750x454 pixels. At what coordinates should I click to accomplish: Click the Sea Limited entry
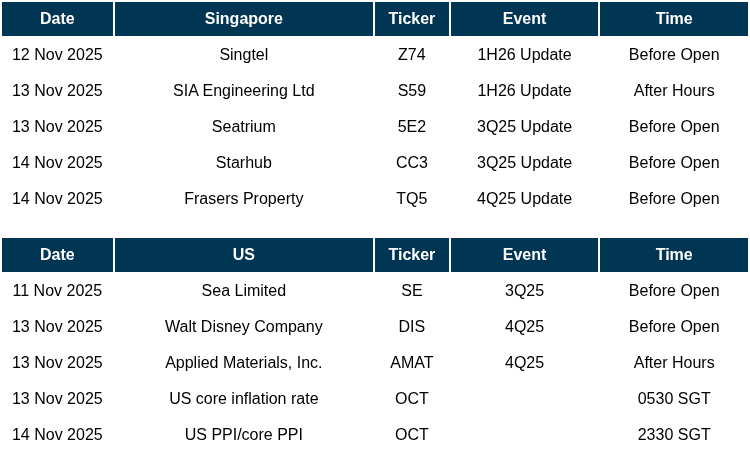[x=243, y=291]
